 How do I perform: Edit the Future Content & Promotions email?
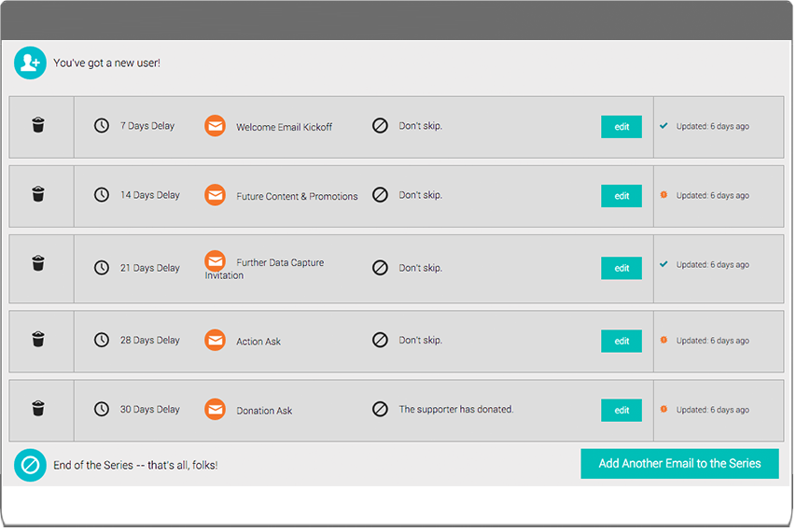tap(621, 196)
